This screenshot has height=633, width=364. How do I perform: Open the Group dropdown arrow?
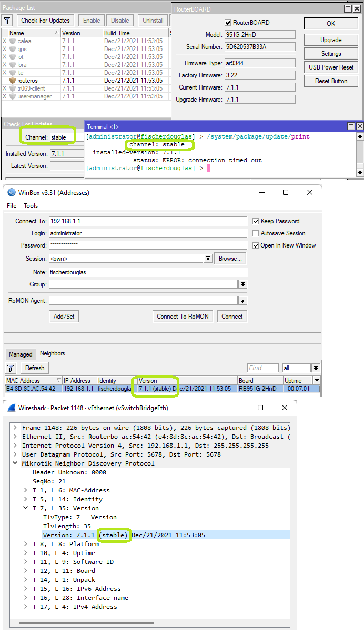tap(242, 284)
